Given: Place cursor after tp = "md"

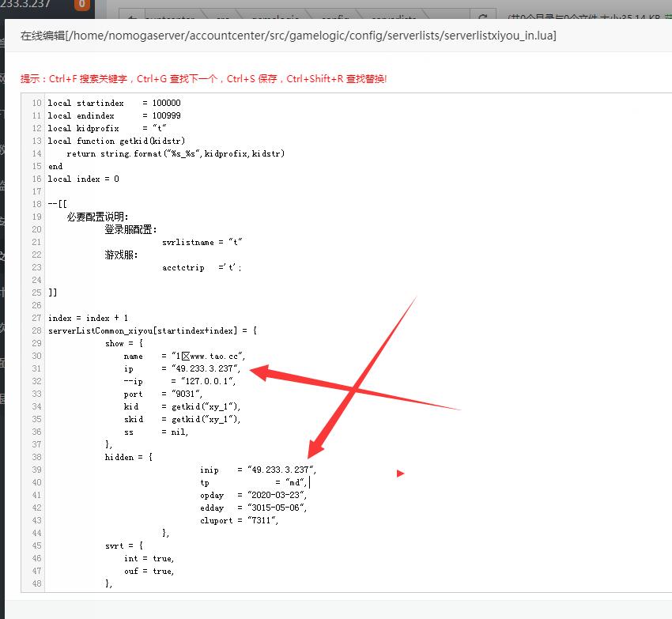Looking at the screenshot, I should click(x=309, y=482).
